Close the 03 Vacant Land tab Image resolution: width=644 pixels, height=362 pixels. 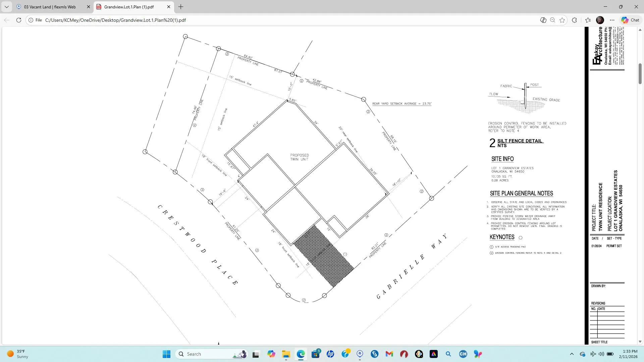[89, 7]
